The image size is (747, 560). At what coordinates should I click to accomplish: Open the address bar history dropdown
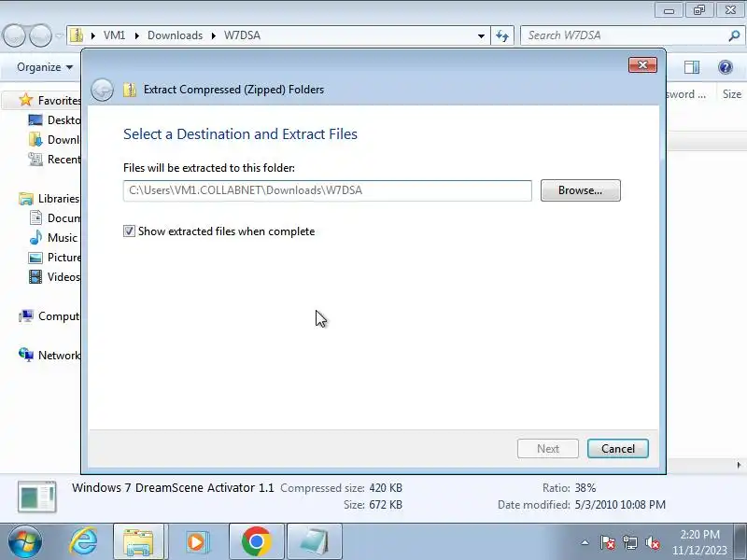[481, 35]
